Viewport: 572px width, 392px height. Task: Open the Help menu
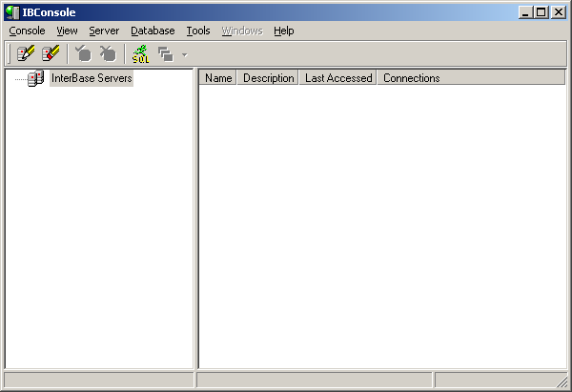284,31
